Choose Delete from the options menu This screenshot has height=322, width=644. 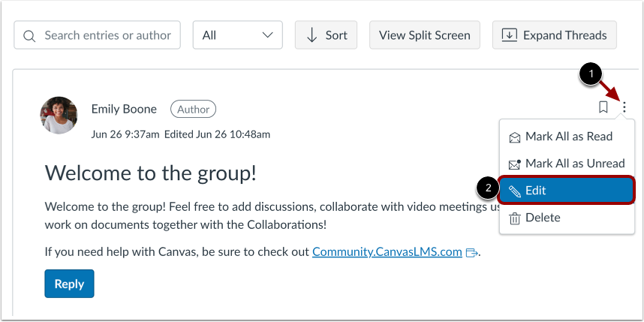[542, 218]
